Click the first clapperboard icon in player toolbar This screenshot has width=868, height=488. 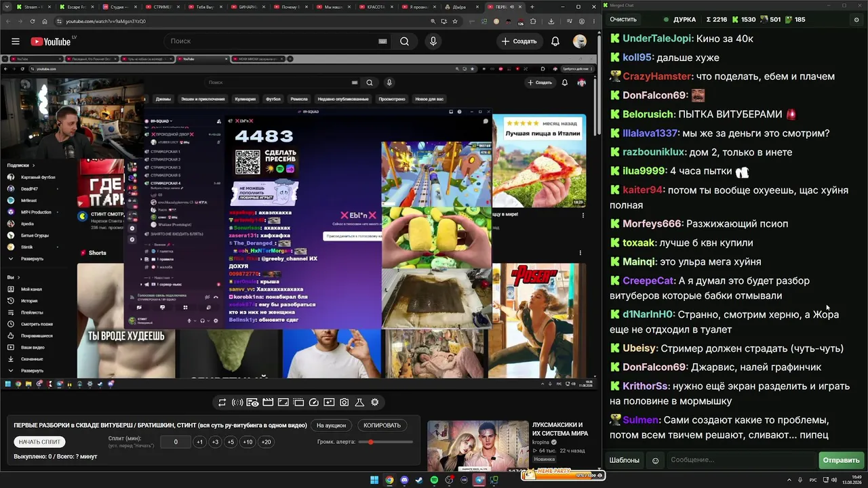click(268, 403)
